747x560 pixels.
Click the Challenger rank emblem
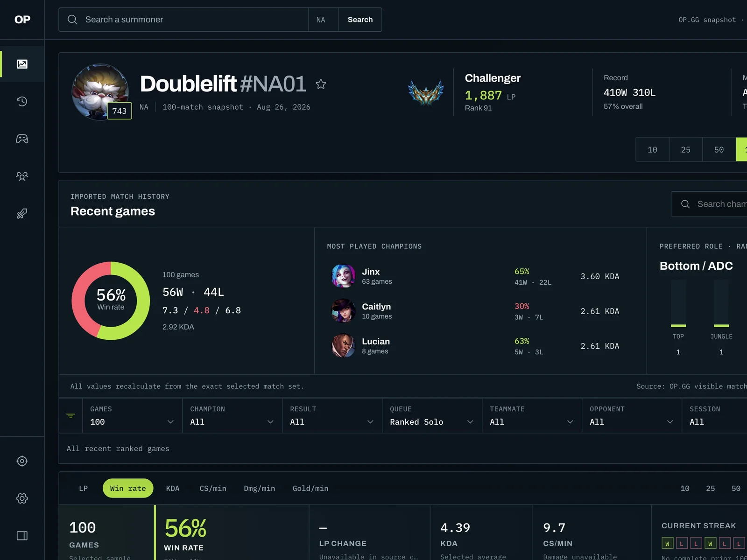[x=426, y=92]
